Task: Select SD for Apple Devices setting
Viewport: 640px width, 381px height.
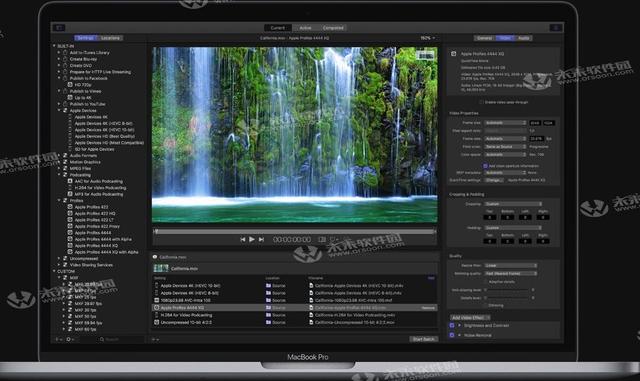Action: pyautogui.click(x=94, y=149)
